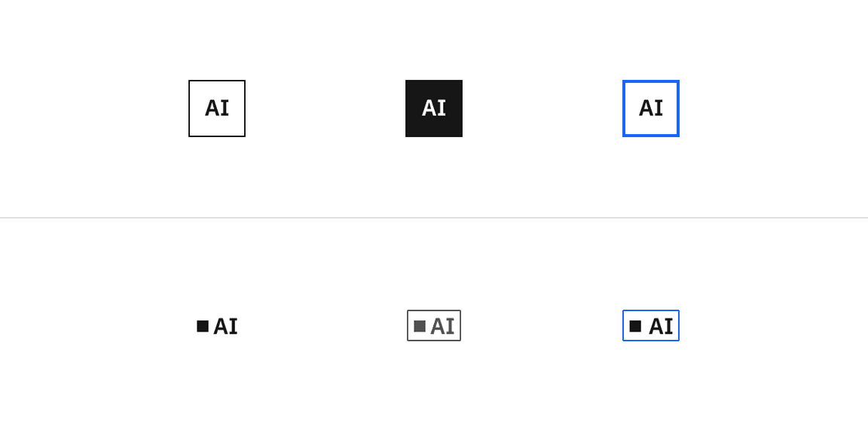868x434 pixels.
Task: Collapse the blue-outlined AI label
Action: [x=650, y=325]
